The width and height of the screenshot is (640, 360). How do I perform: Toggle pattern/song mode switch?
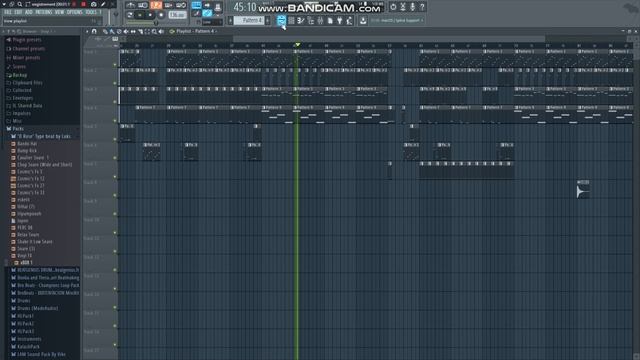pyautogui.click(x=130, y=15)
